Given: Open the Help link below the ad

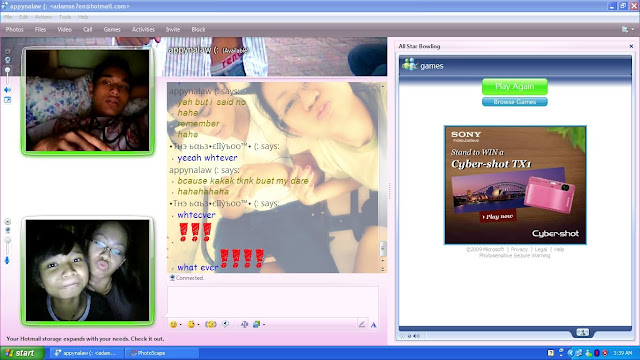Looking at the screenshot, I should click(559, 249).
